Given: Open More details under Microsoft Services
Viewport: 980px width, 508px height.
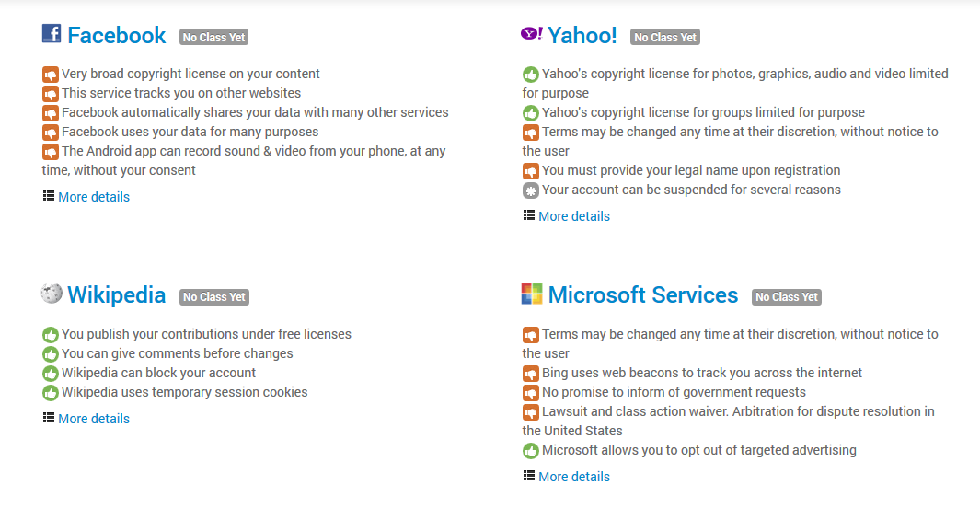Looking at the screenshot, I should click(x=574, y=477).
